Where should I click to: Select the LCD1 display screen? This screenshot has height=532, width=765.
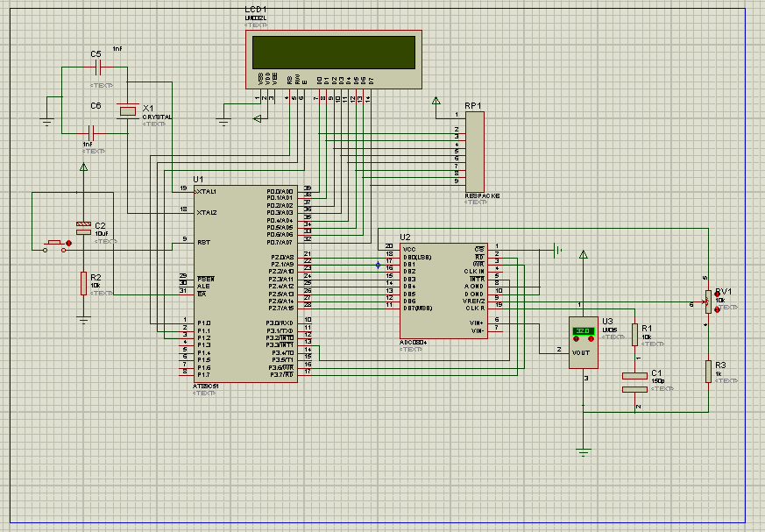coord(333,53)
